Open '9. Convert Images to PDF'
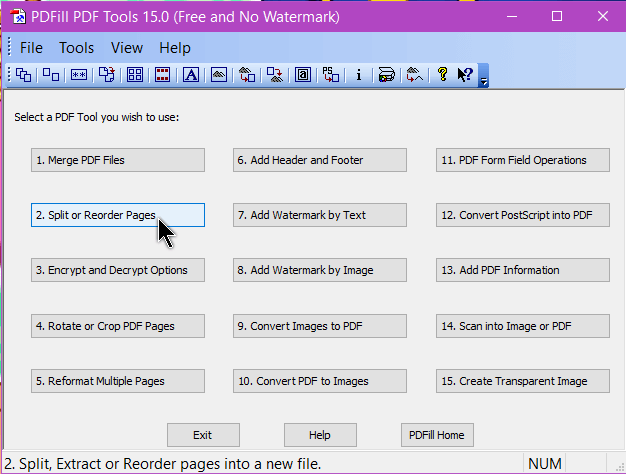 click(x=320, y=326)
